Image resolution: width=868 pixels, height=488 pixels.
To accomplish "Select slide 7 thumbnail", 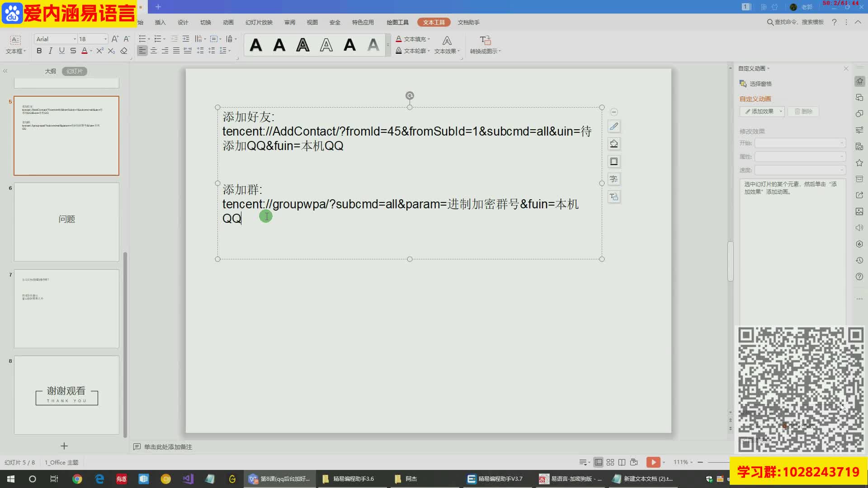I will click(x=66, y=309).
